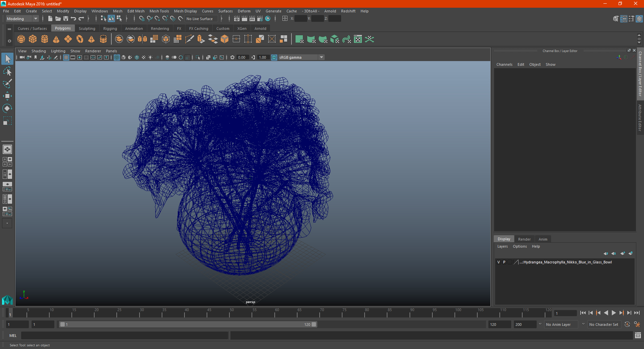Toggle layer visibility V for Hydrangea layer

(x=499, y=262)
